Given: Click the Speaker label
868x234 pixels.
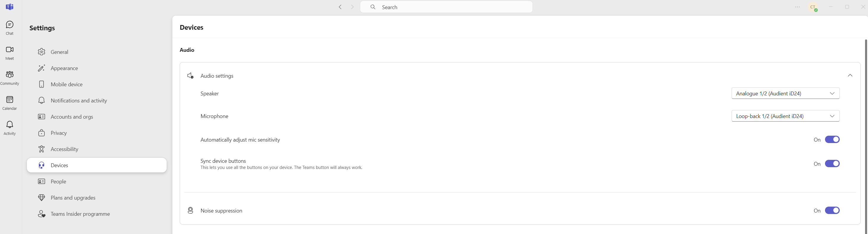Looking at the screenshot, I should tap(210, 94).
